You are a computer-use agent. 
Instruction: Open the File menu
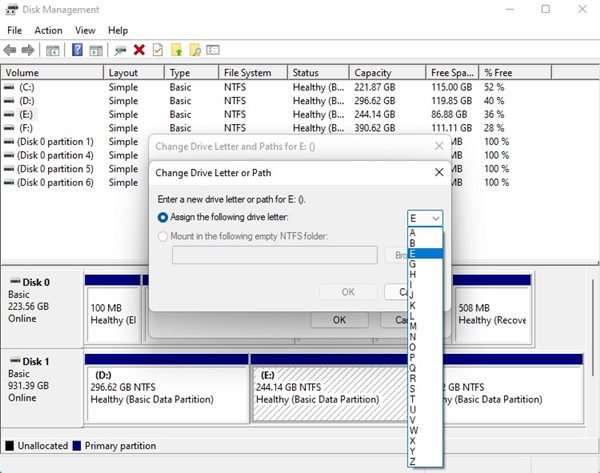[x=14, y=31]
